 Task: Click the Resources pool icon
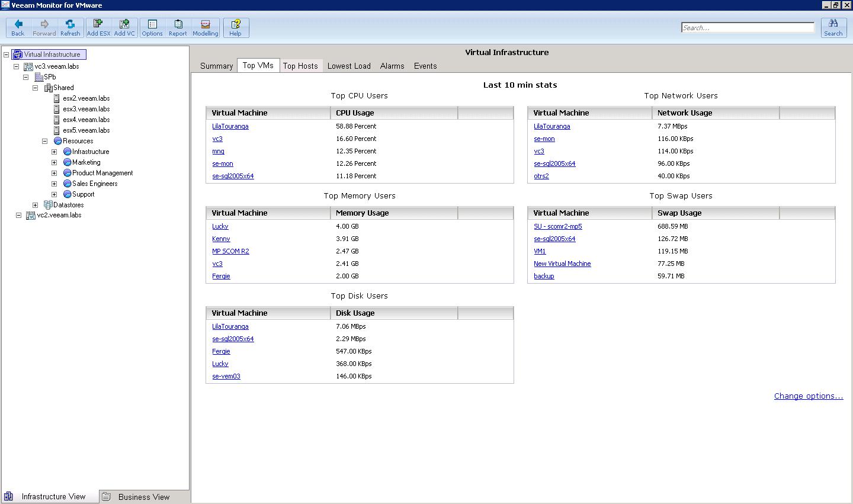pos(57,141)
